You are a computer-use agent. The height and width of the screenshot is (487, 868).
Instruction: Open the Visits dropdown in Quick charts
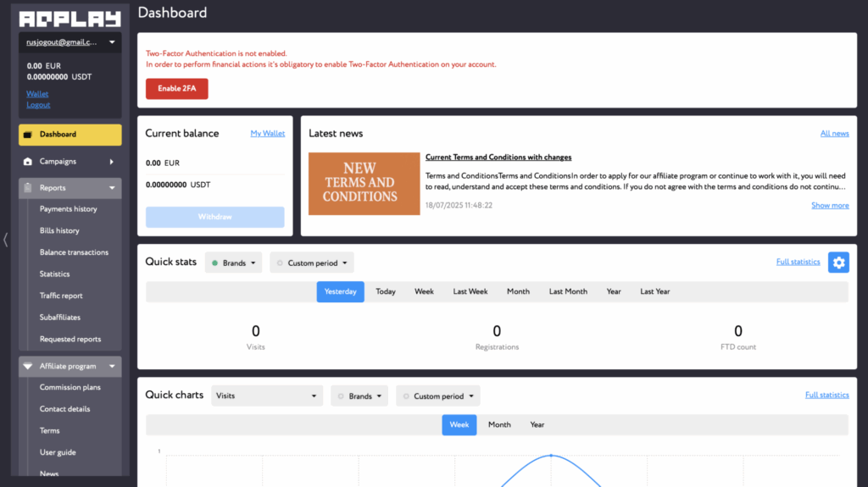tap(267, 396)
